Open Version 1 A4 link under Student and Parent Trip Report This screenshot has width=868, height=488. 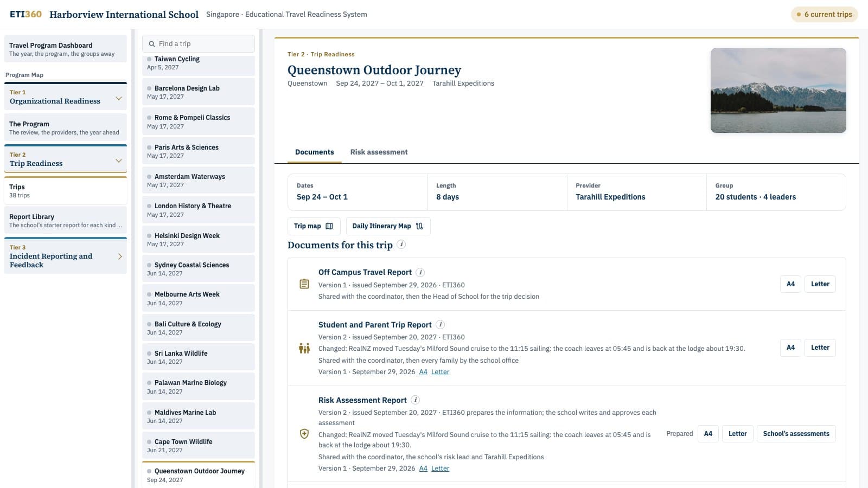[x=423, y=372]
